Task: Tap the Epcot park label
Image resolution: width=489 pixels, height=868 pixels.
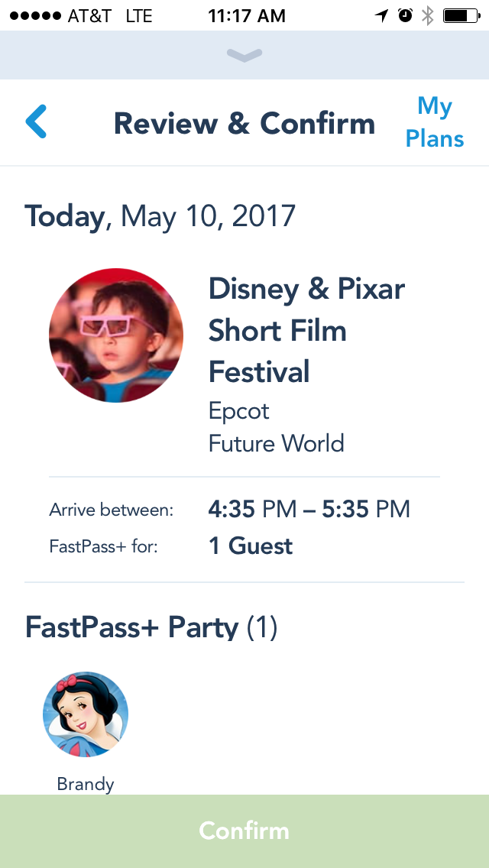Action: [x=238, y=411]
